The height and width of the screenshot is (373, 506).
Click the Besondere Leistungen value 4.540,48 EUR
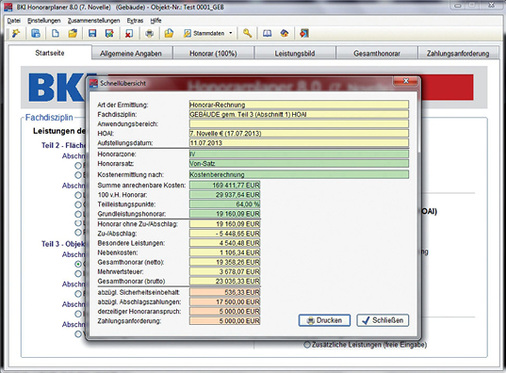click(x=225, y=243)
